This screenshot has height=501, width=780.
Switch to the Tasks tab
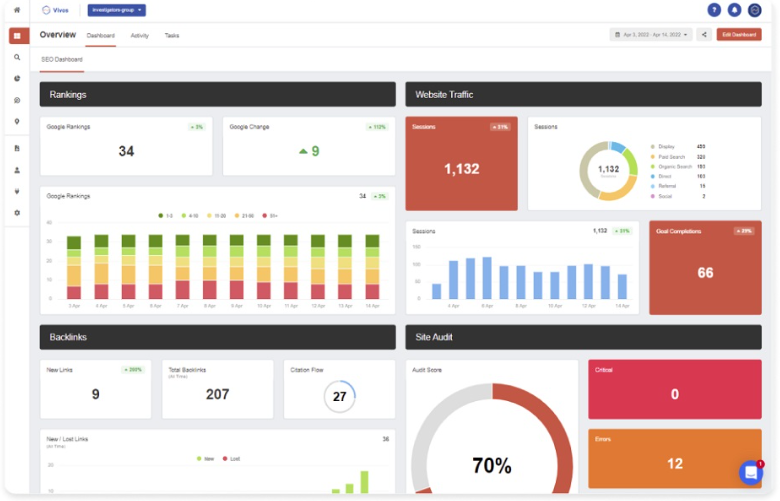coord(172,36)
